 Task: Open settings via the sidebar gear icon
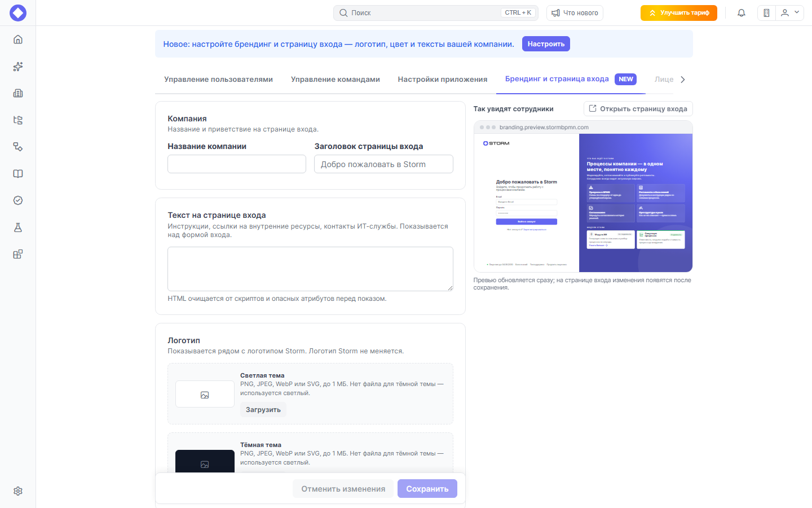point(18,491)
